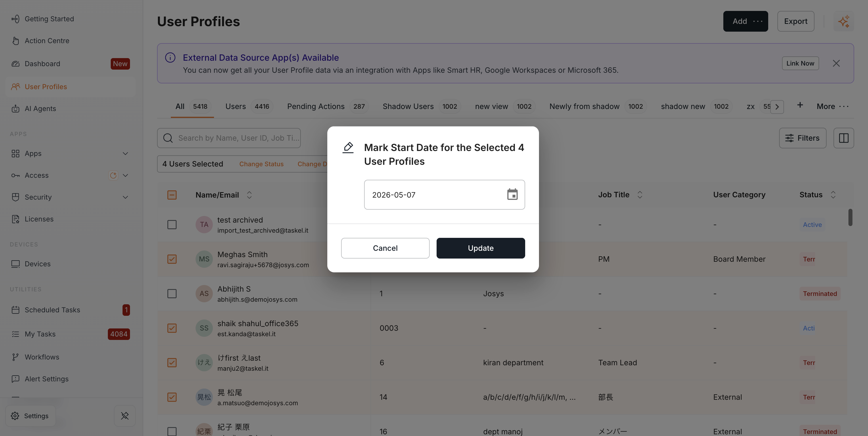This screenshot has width=868, height=436.
Task: Sort by Name/Email column
Action: point(249,195)
